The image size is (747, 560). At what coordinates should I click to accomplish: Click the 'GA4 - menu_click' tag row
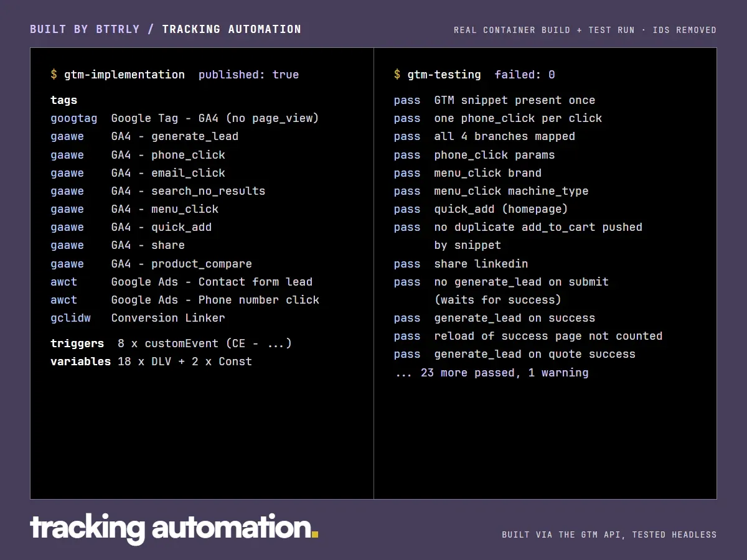click(x=134, y=209)
